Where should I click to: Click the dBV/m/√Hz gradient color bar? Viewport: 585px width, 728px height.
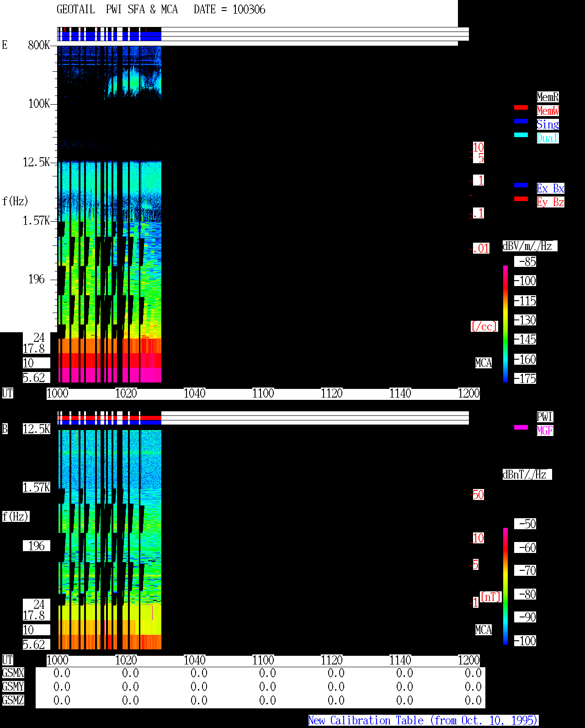(x=505, y=324)
